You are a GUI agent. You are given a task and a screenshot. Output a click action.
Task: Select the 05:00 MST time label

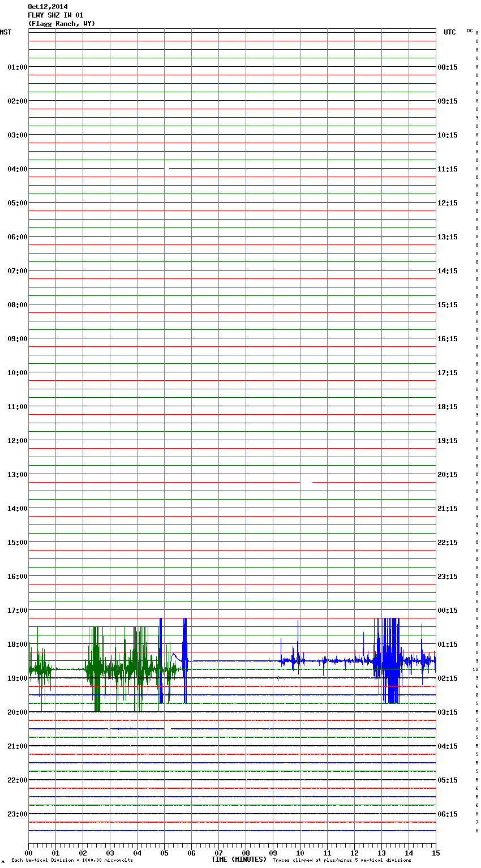point(18,203)
